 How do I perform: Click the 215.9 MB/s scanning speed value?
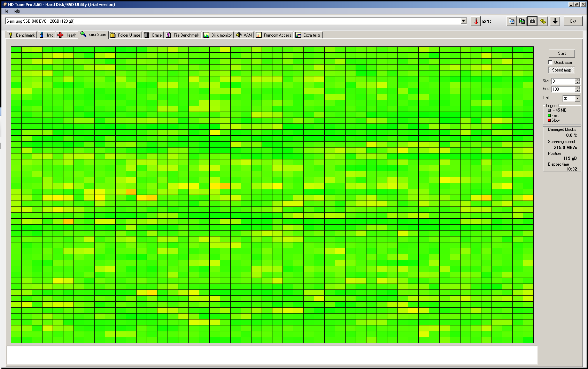tap(565, 148)
